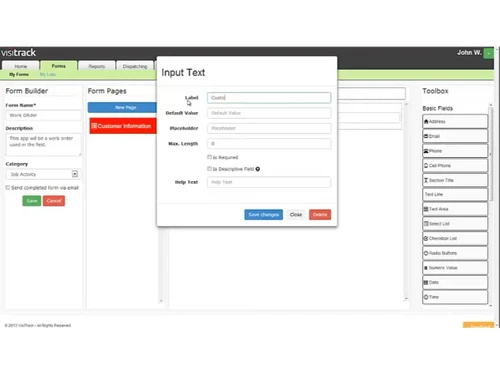This screenshot has height=375, width=500.
Task: Click the Select List icon in Toolbox
Action: pos(426,224)
